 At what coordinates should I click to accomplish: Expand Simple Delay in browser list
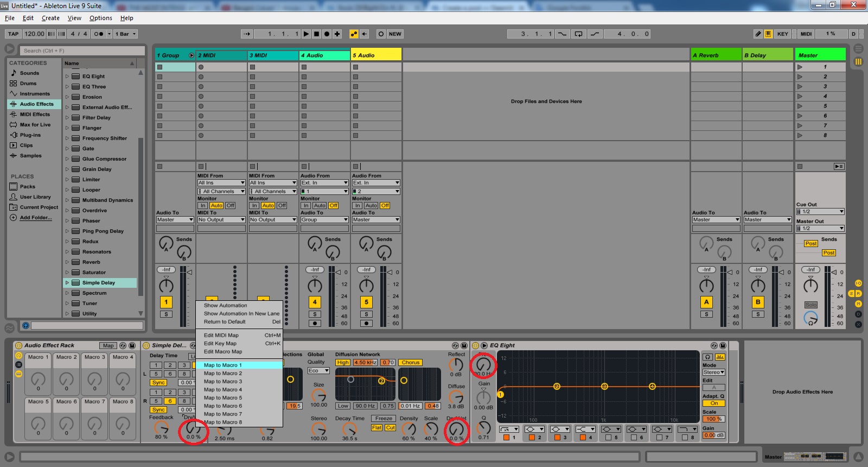click(67, 283)
